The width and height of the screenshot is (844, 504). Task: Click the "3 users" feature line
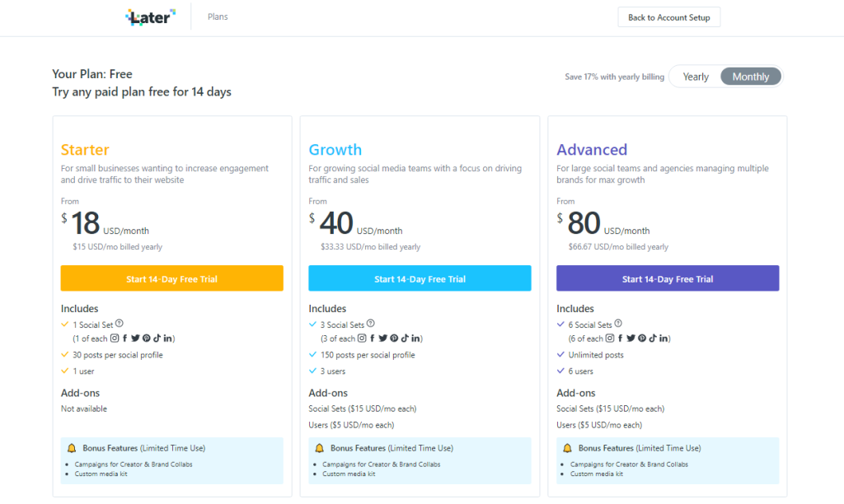click(333, 371)
